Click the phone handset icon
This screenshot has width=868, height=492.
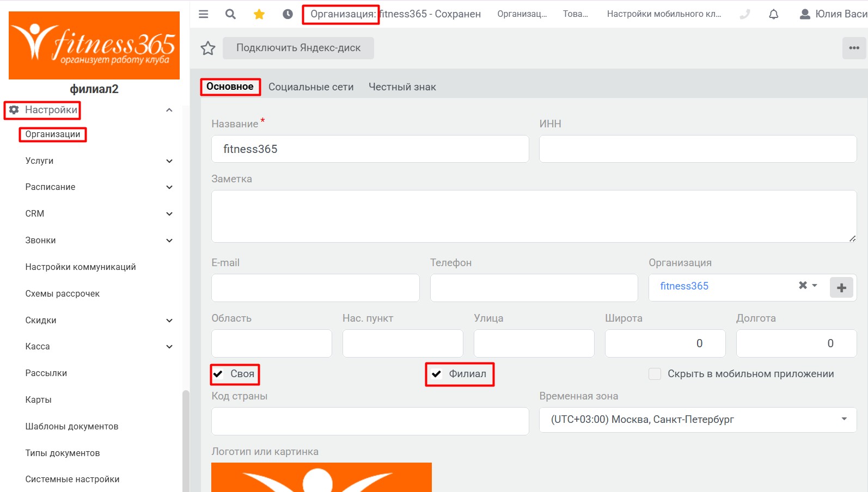[x=745, y=14]
